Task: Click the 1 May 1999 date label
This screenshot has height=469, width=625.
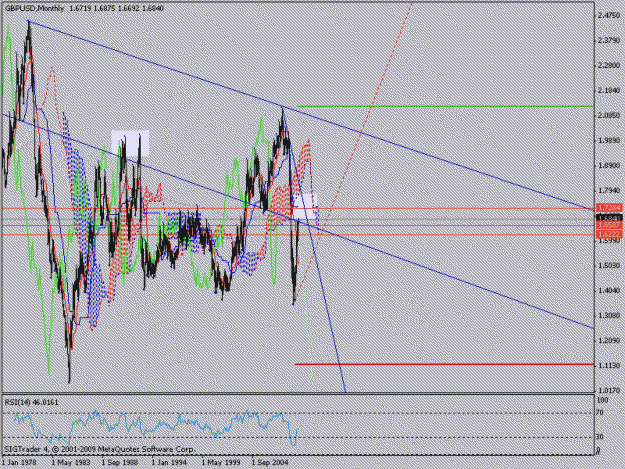Action: [x=220, y=463]
